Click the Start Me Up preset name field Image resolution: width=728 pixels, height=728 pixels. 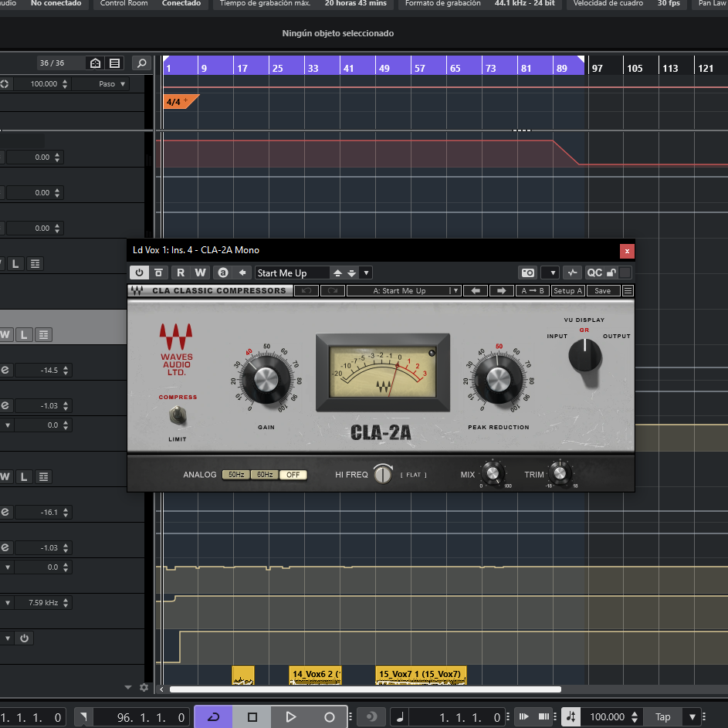click(293, 273)
